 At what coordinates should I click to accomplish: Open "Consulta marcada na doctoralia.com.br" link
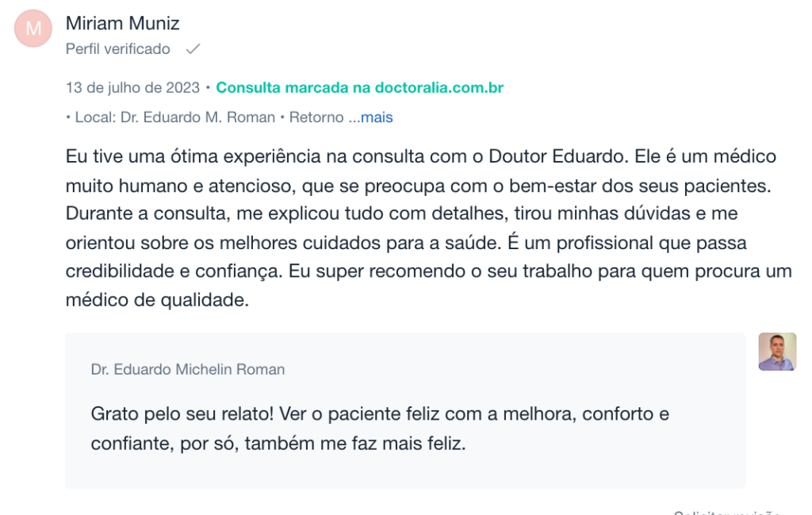pos(359,87)
